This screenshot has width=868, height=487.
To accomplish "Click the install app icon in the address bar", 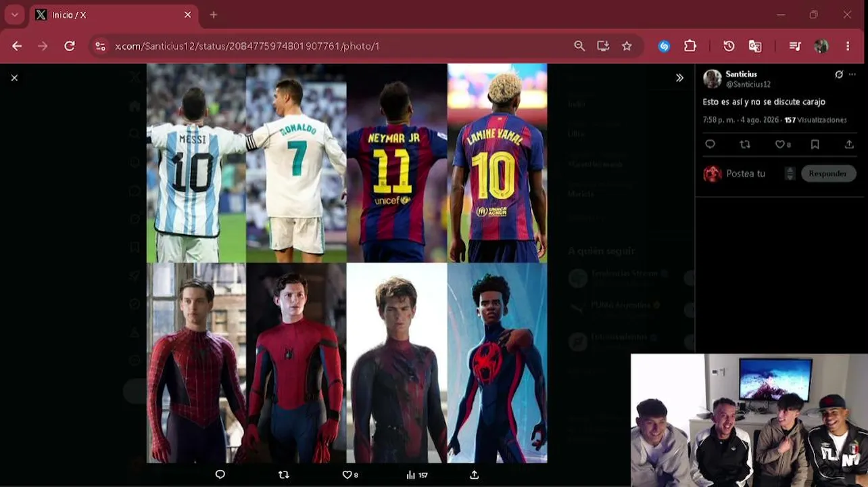I will pyautogui.click(x=603, y=46).
